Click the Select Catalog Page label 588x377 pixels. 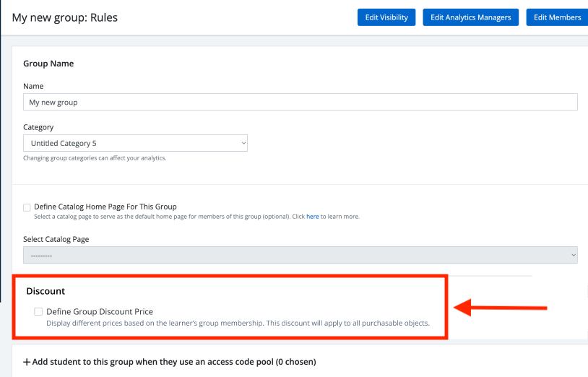pyautogui.click(x=56, y=239)
